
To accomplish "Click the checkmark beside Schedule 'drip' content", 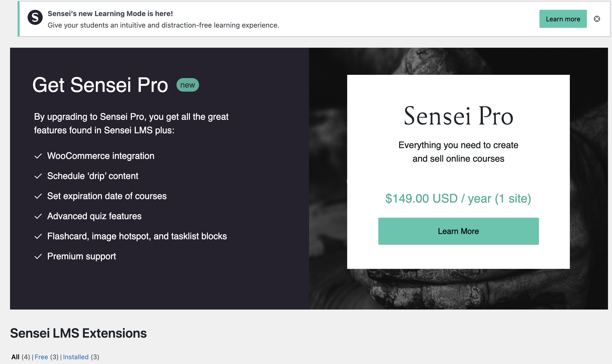I will click(x=38, y=176).
